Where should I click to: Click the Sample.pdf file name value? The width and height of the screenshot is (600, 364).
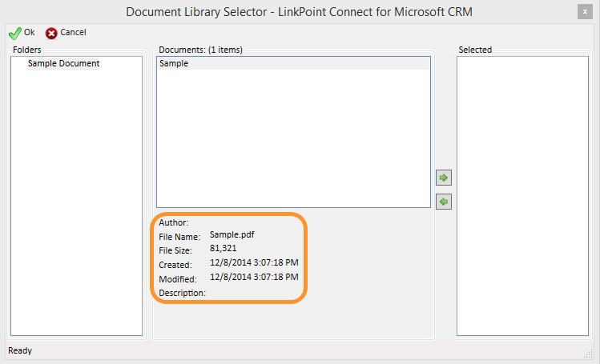pos(231,235)
